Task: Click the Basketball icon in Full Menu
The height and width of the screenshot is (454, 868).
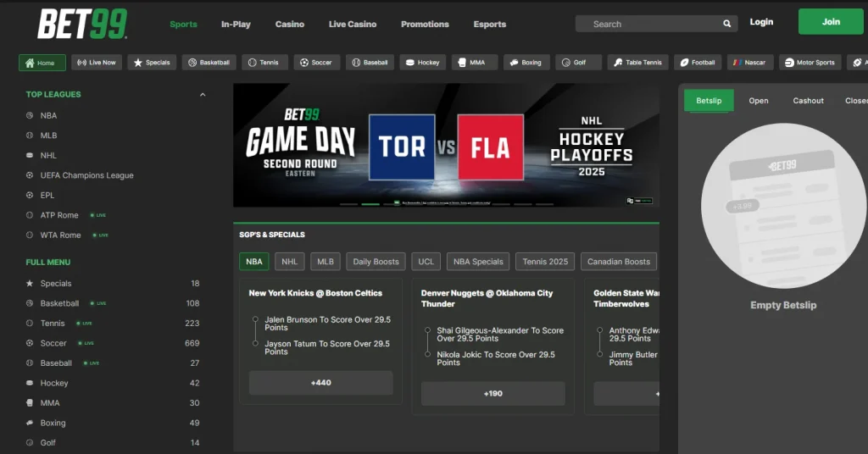Action: tap(30, 303)
